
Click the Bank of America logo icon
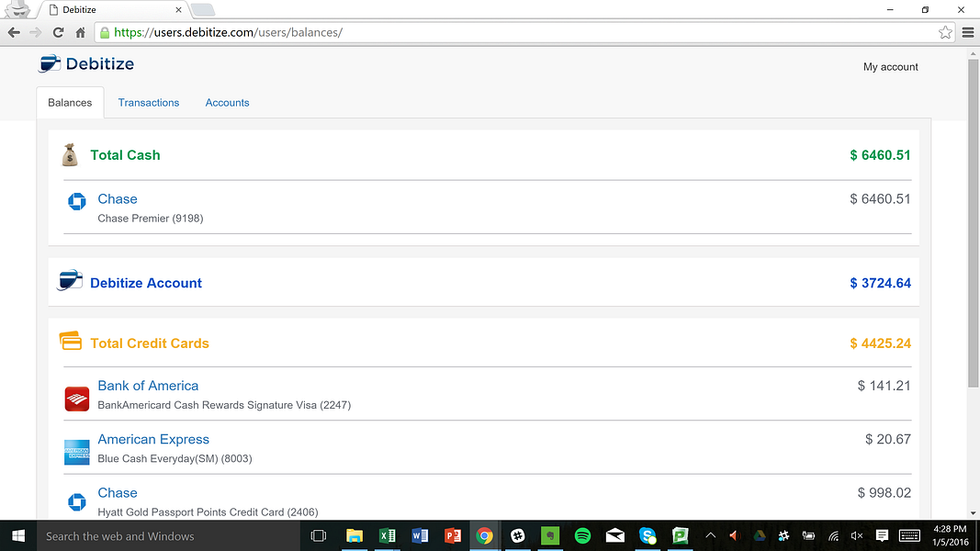(77, 399)
